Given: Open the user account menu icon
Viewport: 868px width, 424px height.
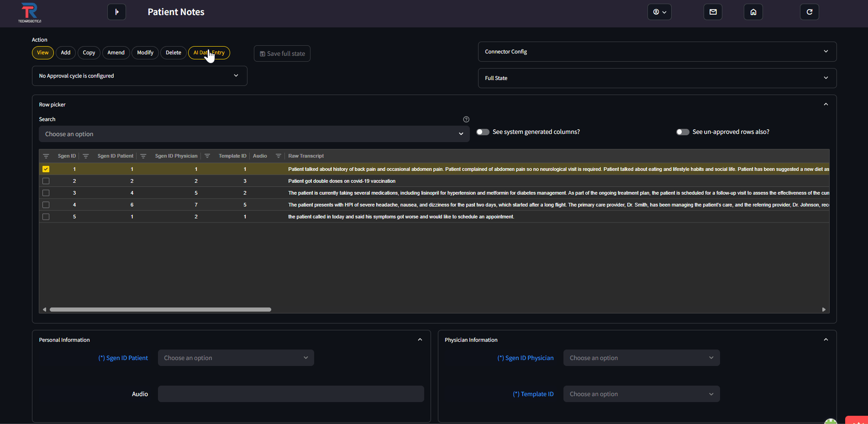Looking at the screenshot, I should pyautogui.click(x=659, y=12).
